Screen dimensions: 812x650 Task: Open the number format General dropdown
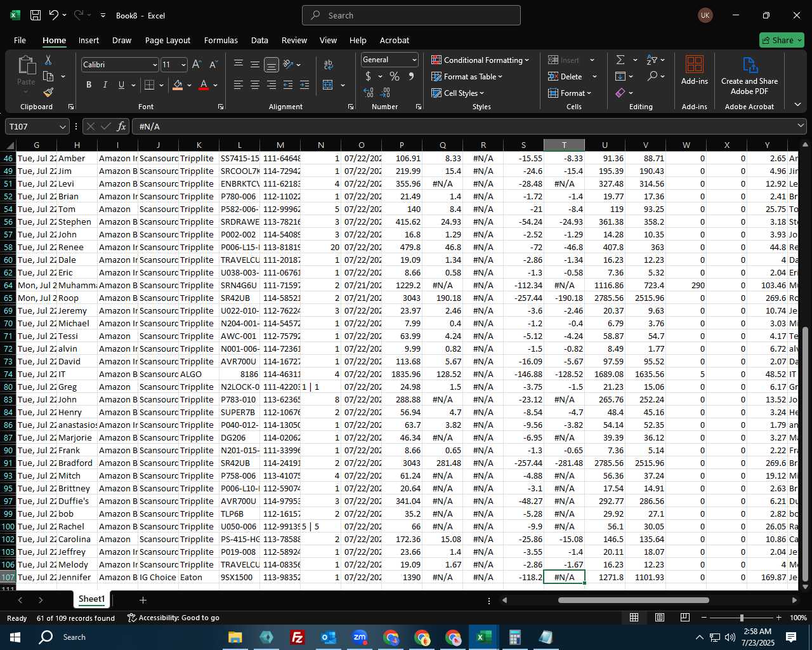(414, 60)
